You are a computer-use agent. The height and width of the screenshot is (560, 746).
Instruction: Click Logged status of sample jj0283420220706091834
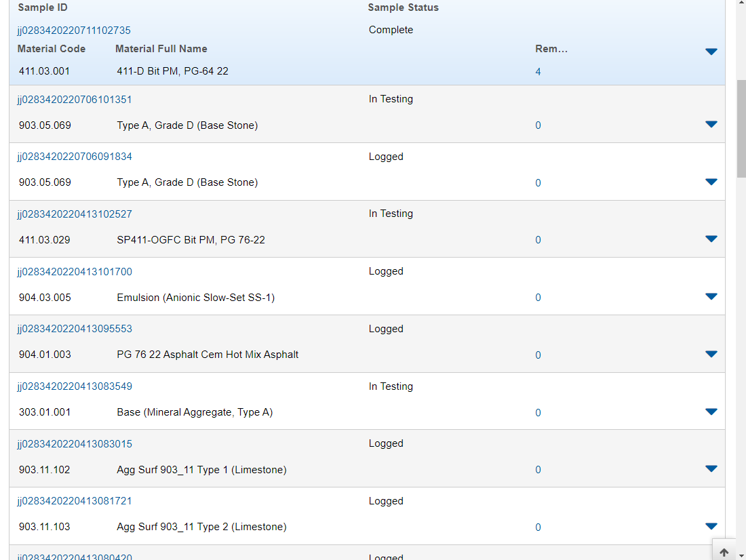tap(386, 157)
